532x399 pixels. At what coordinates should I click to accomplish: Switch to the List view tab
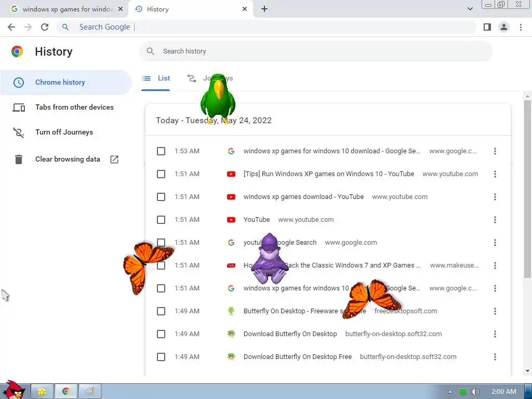pos(156,78)
